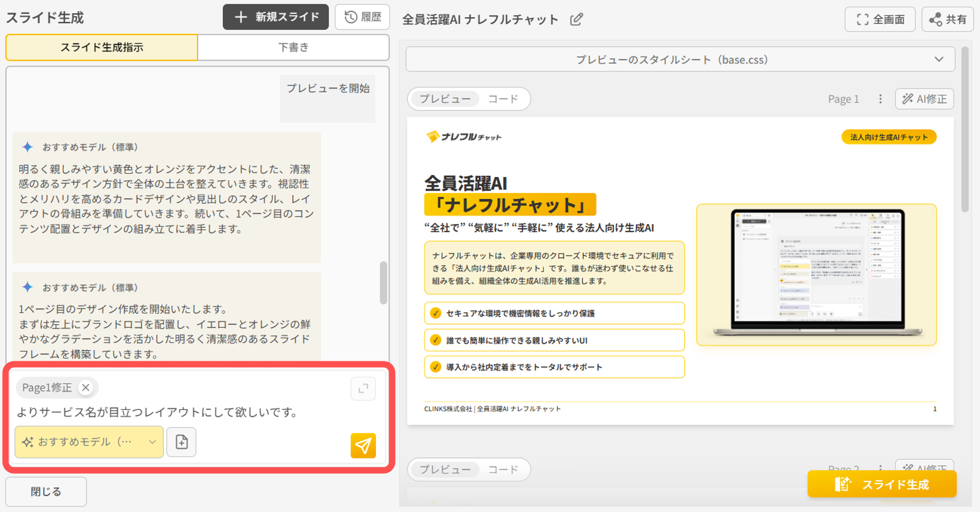The width and height of the screenshot is (980, 512).
Task: Click the laptop screenshot image in slide
Action: pyautogui.click(x=817, y=275)
